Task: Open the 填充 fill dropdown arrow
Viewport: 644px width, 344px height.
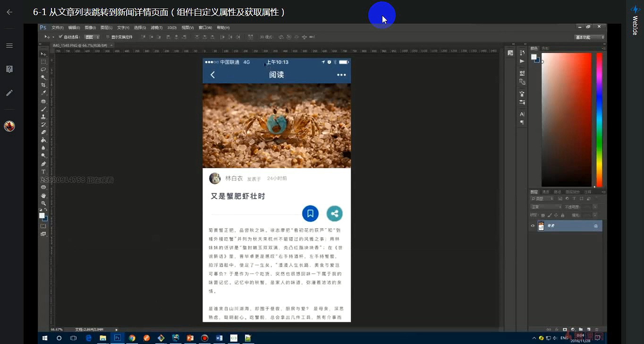Action: point(595,215)
